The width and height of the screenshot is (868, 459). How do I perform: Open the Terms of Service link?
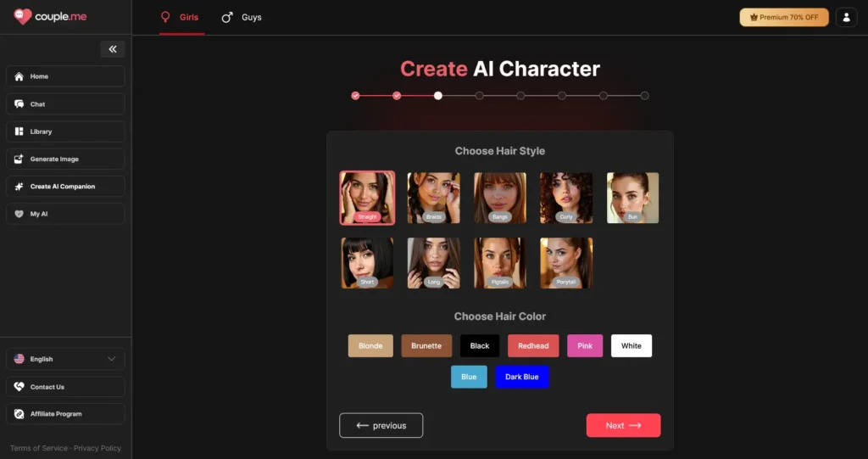(39, 448)
